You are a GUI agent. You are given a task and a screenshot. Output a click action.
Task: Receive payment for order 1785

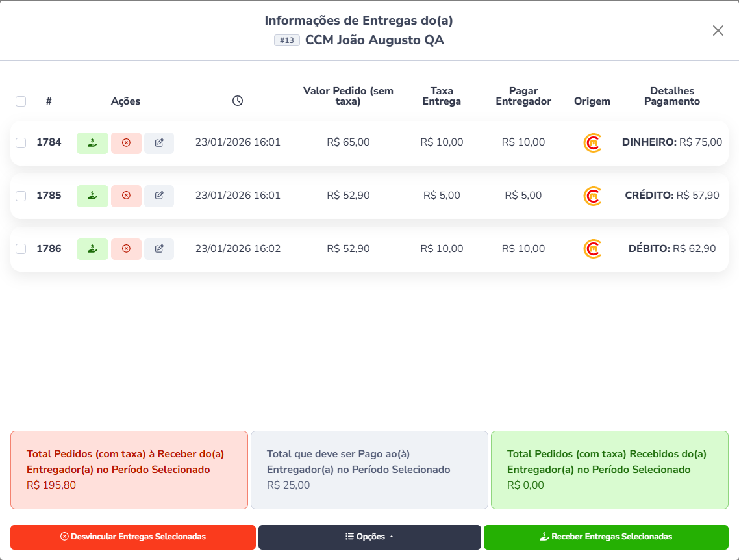[x=93, y=196]
